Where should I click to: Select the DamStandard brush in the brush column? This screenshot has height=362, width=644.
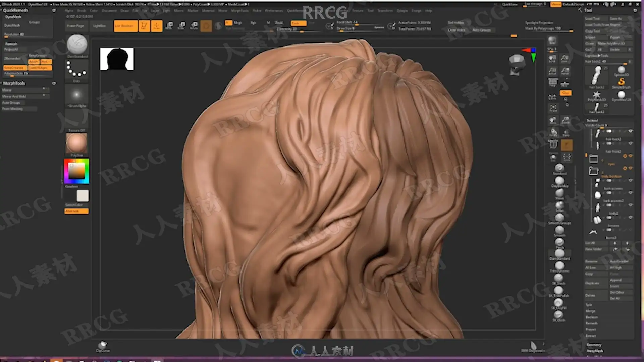click(x=559, y=255)
